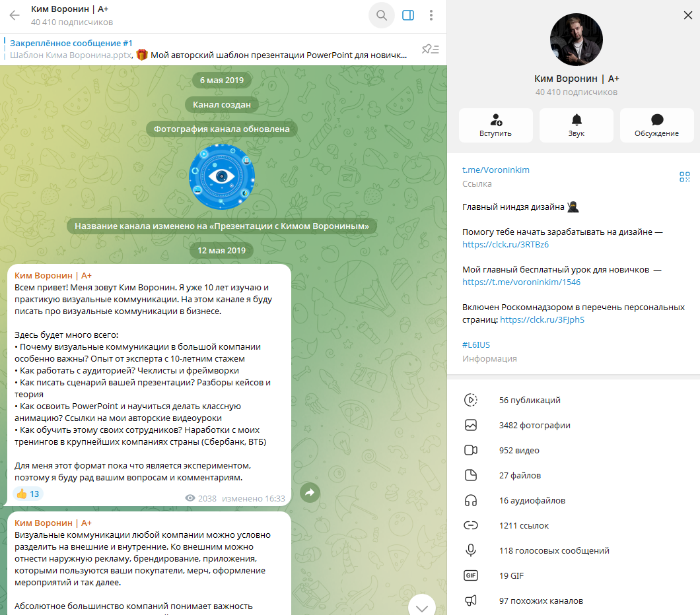Go back with the arrow icon
Image resolution: width=700 pixels, height=615 pixels.
click(15, 16)
